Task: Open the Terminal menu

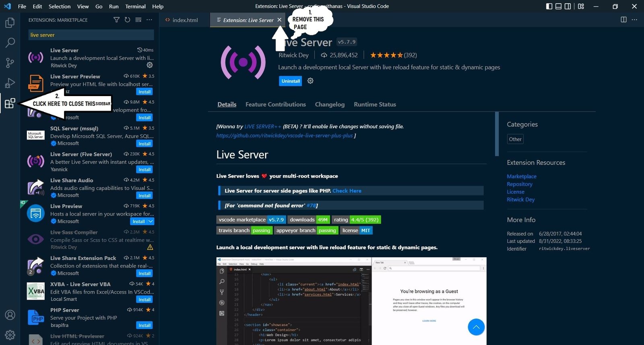Action: 135,6
